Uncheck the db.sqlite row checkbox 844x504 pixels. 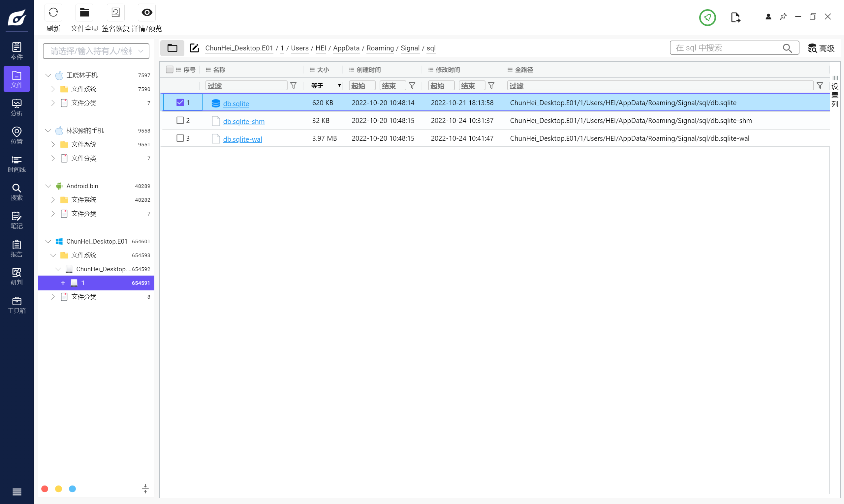180,102
